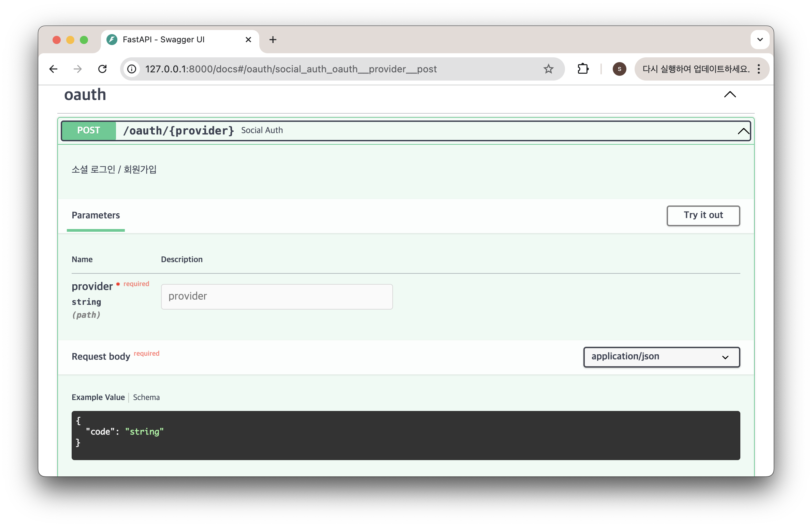Click the relaunch to update button
This screenshot has height=527, width=812.
[696, 69]
